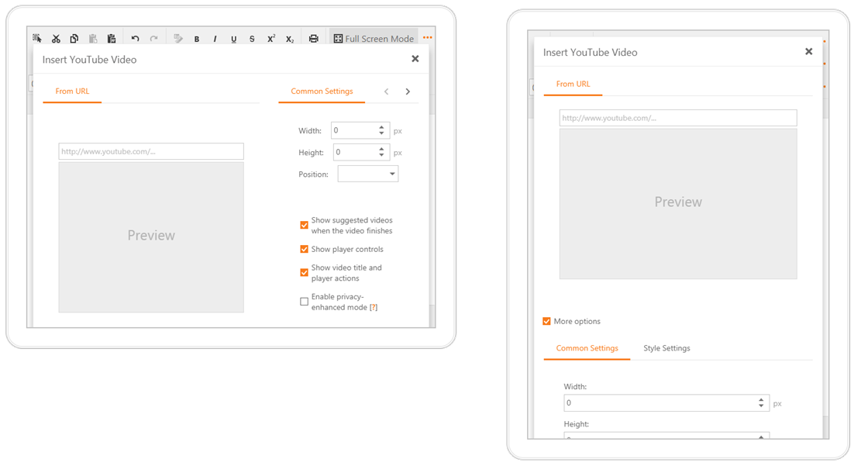Click the Preview area in the right dialog

[x=678, y=204]
